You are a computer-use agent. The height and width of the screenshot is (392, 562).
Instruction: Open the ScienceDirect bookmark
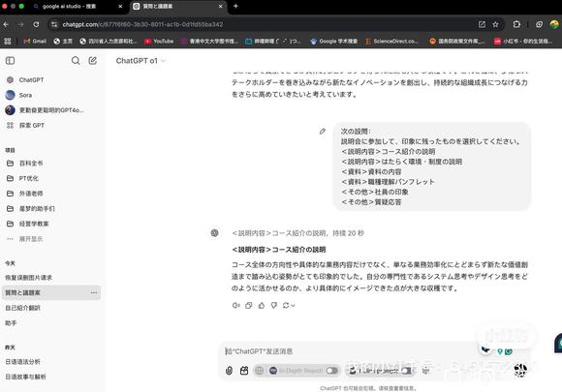[x=391, y=42]
